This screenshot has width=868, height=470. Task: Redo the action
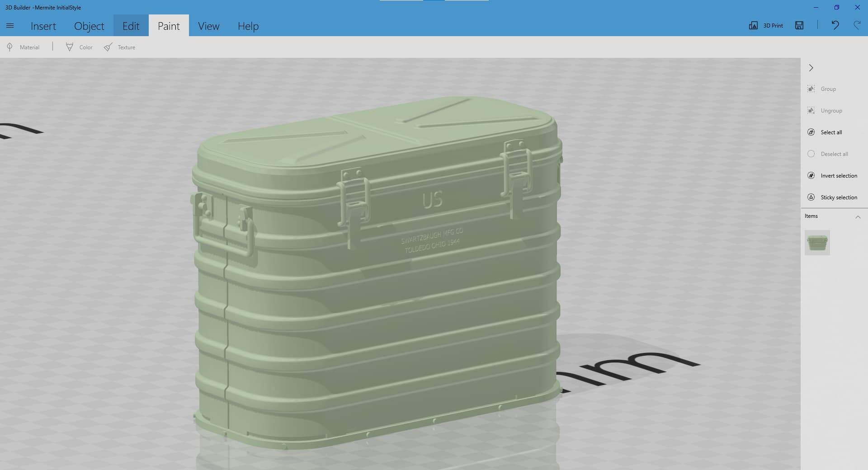tap(857, 25)
